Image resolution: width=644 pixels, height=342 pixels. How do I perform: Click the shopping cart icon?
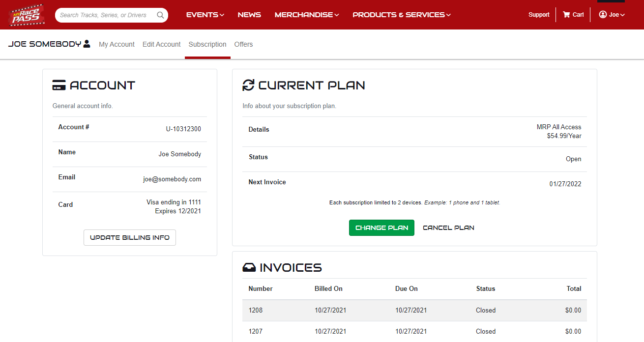pos(566,15)
